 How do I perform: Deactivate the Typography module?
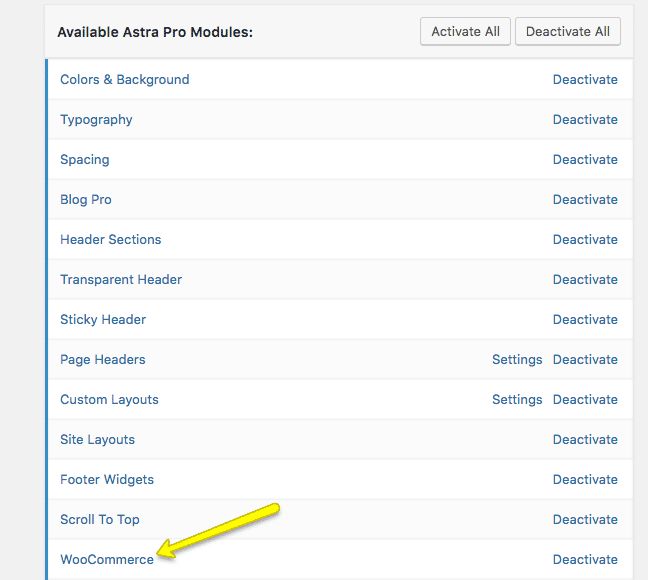coord(585,119)
